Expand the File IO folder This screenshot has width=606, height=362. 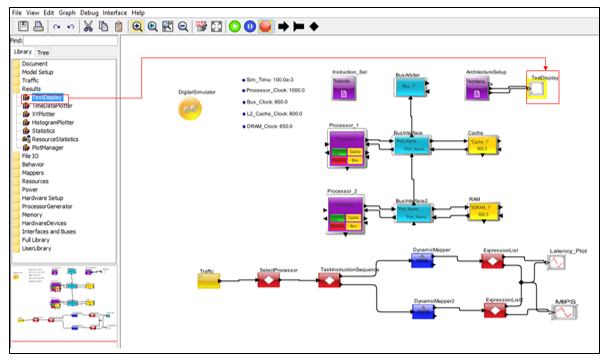[30, 156]
